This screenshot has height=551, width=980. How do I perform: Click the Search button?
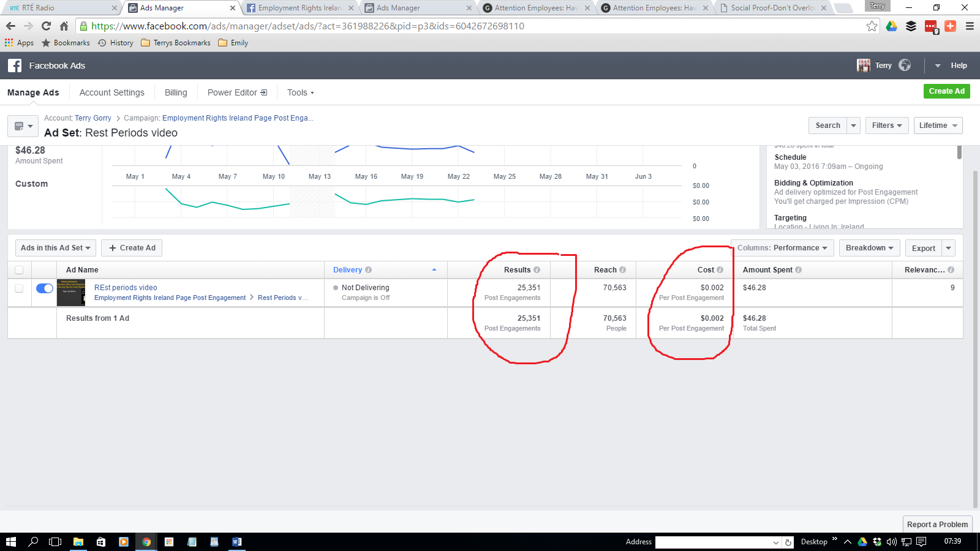tap(827, 126)
